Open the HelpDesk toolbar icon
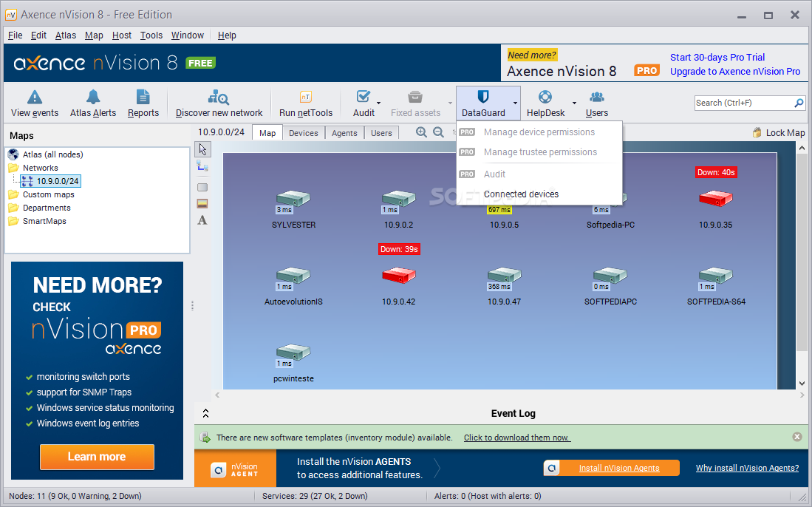This screenshot has width=812, height=507. click(x=545, y=103)
